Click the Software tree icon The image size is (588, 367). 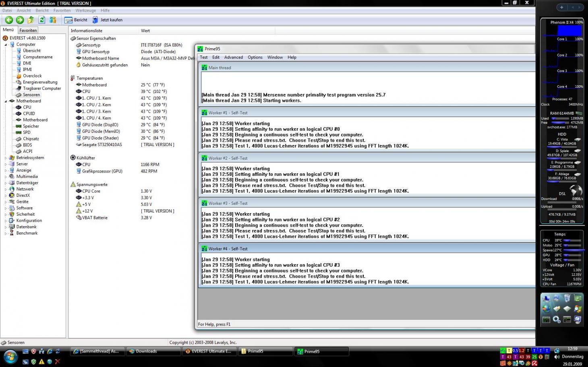12,208
